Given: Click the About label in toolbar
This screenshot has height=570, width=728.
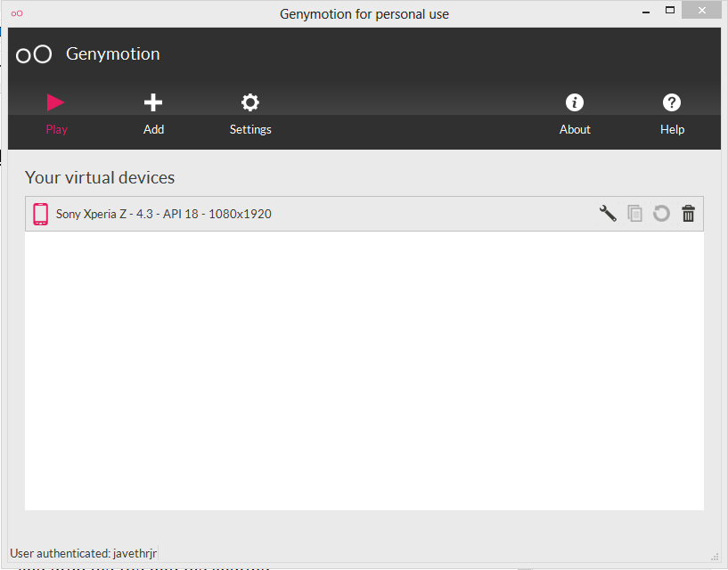Looking at the screenshot, I should (x=575, y=129).
